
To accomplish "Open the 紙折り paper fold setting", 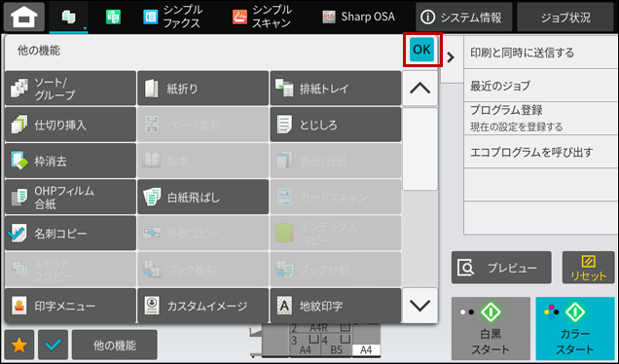I will click(202, 88).
